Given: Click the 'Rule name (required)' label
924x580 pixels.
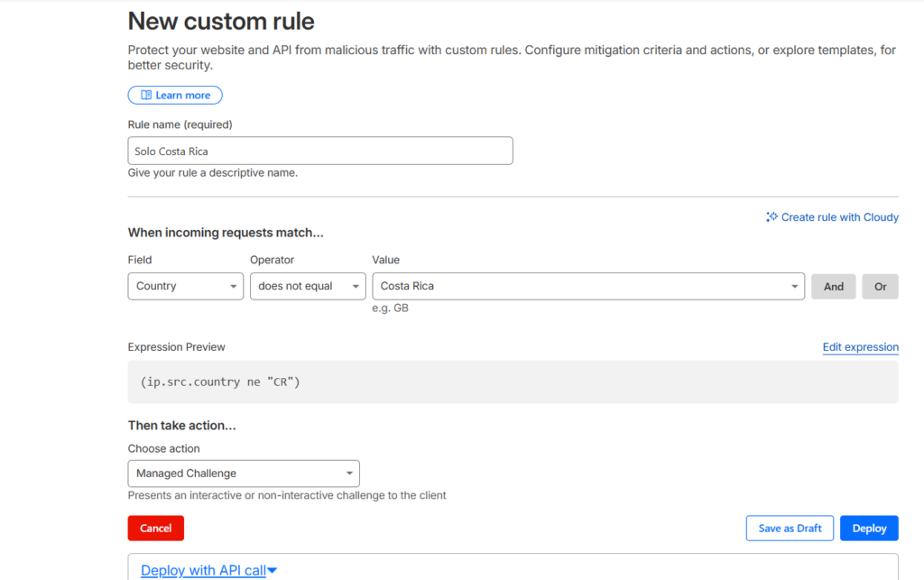Looking at the screenshot, I should tap(180, 124).
